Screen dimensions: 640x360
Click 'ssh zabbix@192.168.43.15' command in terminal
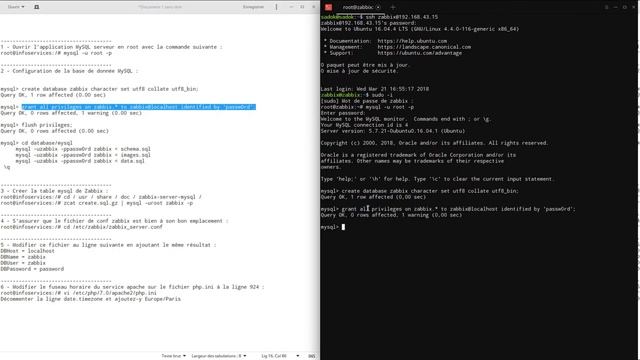coord(402,17)
